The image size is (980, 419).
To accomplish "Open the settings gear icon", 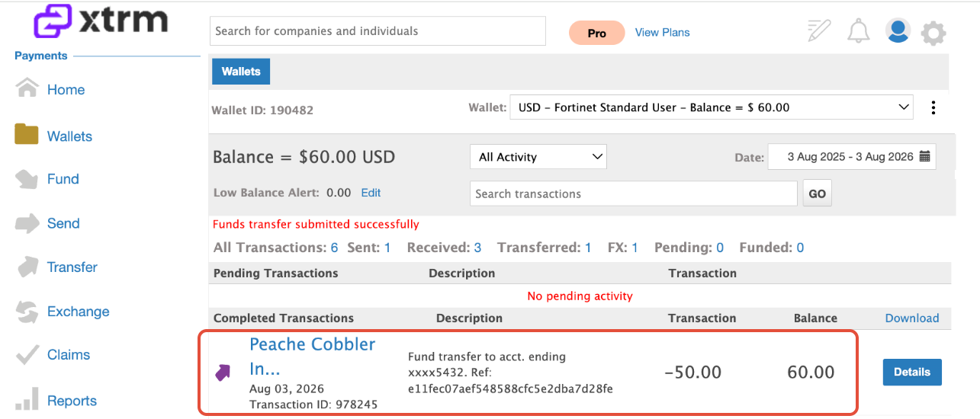I will point(933,33).
